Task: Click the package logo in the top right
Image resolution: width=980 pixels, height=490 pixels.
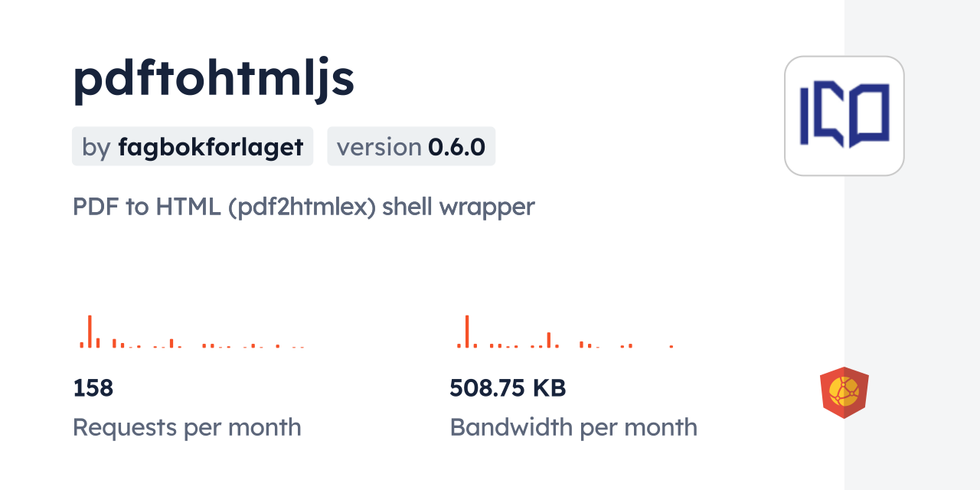Action: coord(844,116)
